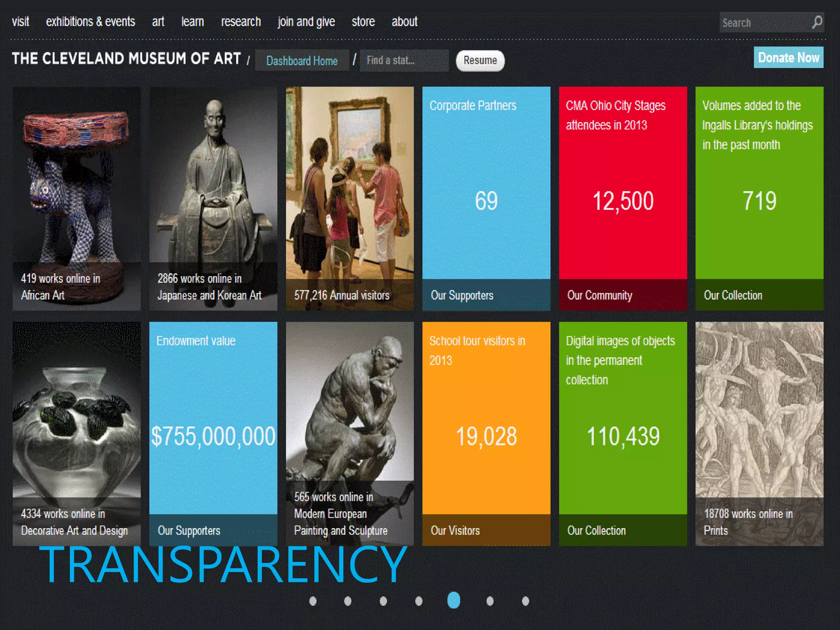The width and height of the screenshot is (840, 630).
Task: Select the active fifth slide dot
Action: (454, 600)
